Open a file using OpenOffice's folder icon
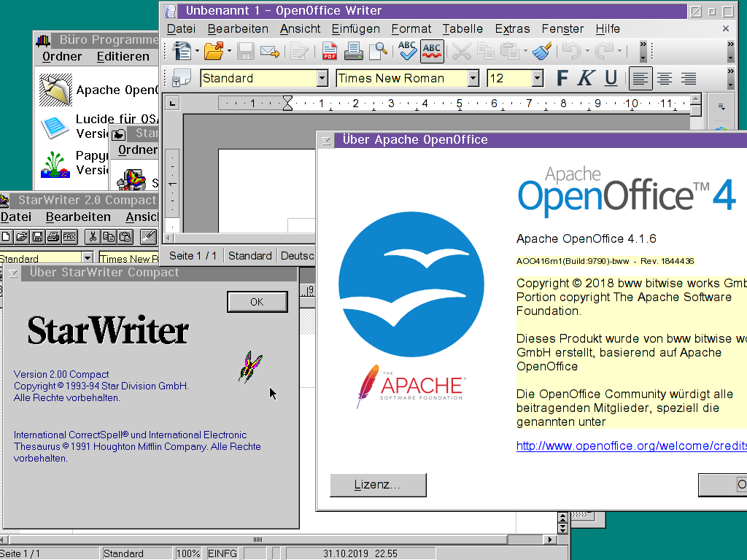 click(214, 51)
